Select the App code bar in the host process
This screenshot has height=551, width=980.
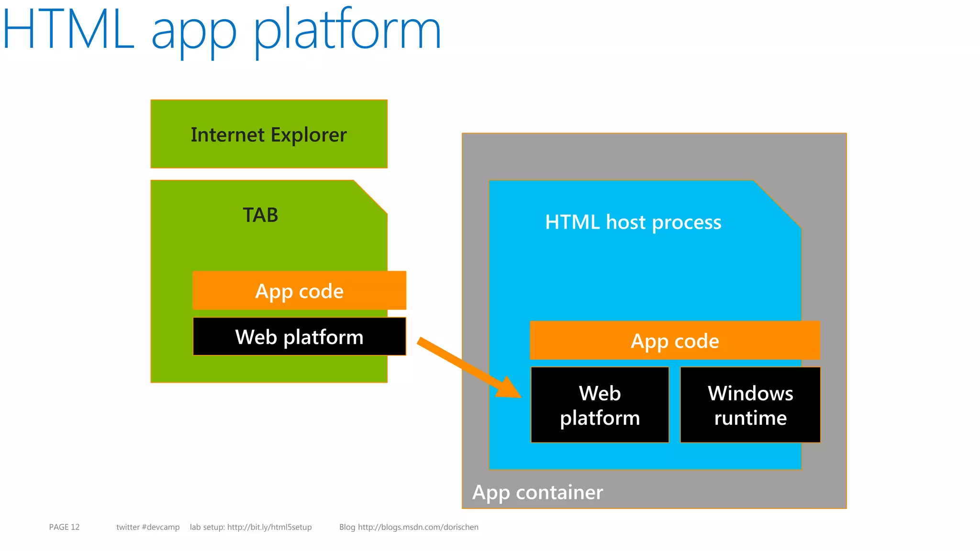click(675, 340)
